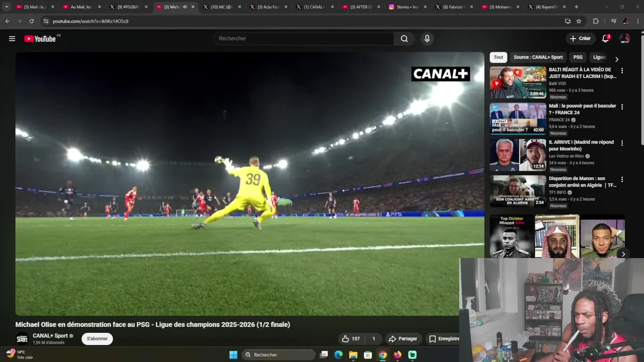Open options menu for Disparition de Manon video

[x=622, y=179]
